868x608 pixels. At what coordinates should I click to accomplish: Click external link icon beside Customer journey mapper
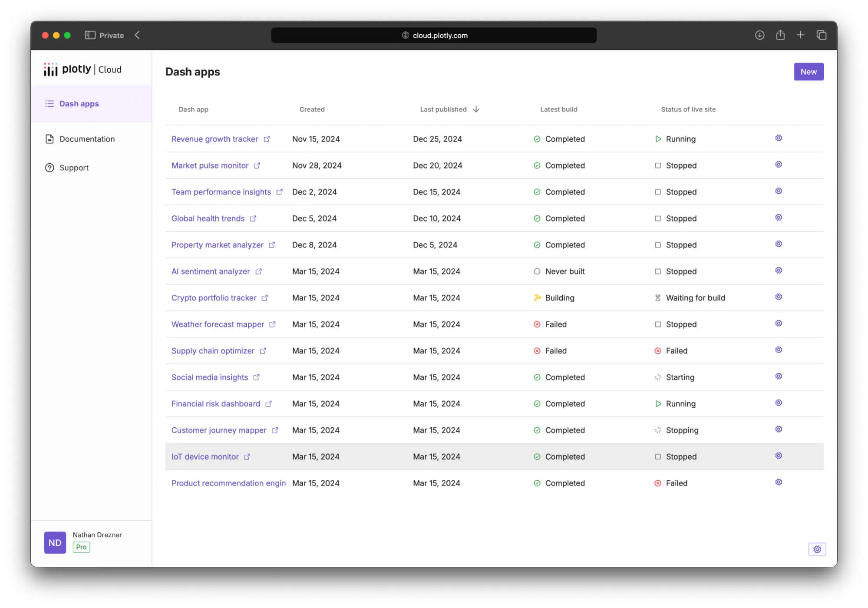275,430
